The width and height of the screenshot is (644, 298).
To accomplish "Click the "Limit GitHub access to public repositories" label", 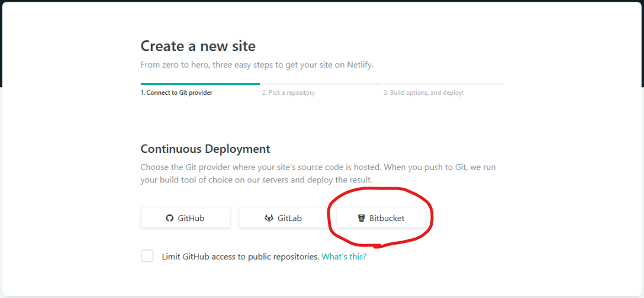I will tap(241, 257).
